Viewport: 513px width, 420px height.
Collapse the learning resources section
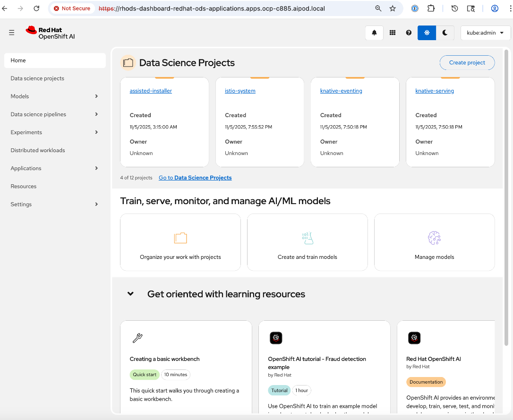(x=130, y=293)
